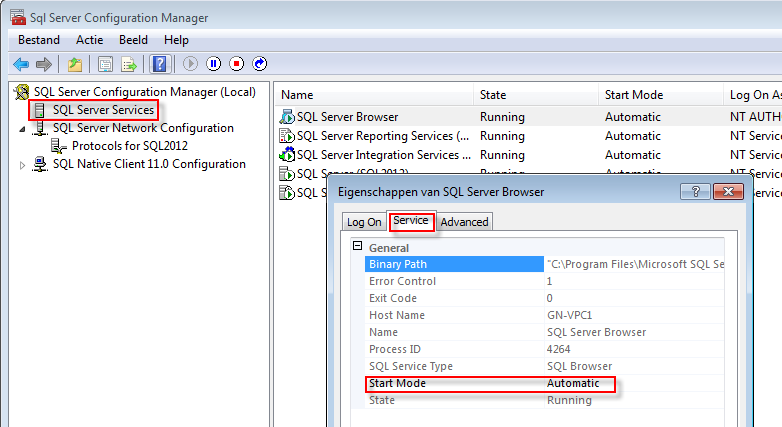Click Running state of Reporting Services row
The image size is (782, 427).
tap(502, 136)
